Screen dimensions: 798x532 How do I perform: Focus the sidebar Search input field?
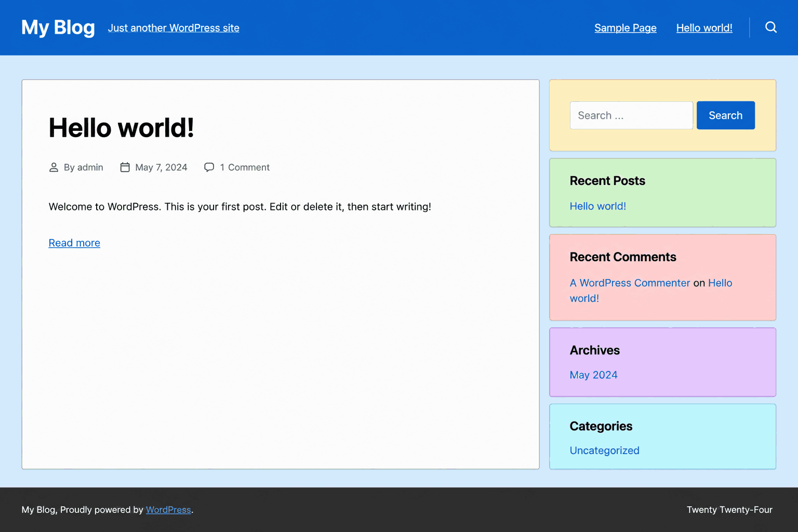click(631, 115)
